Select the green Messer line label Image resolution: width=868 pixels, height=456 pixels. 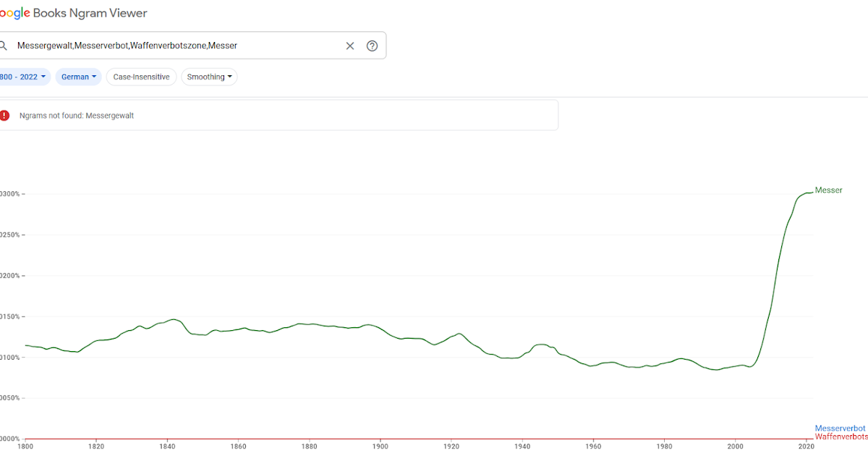pos(828,190)
